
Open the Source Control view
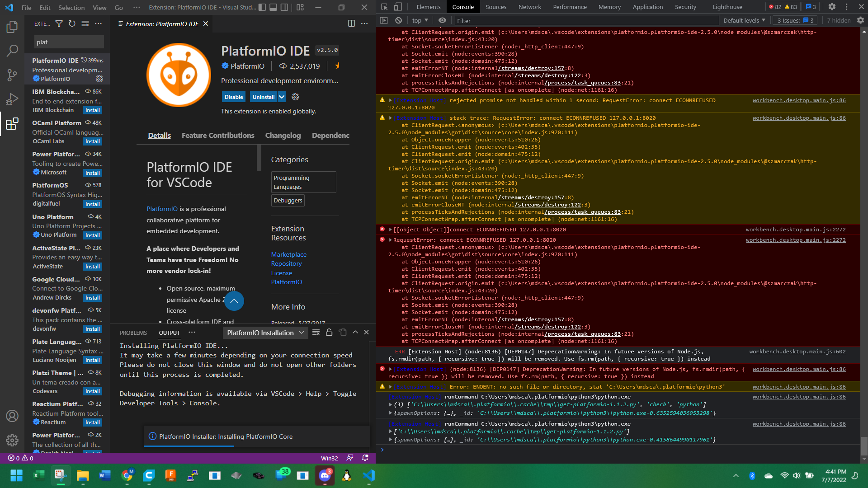[x=12, y=75]
